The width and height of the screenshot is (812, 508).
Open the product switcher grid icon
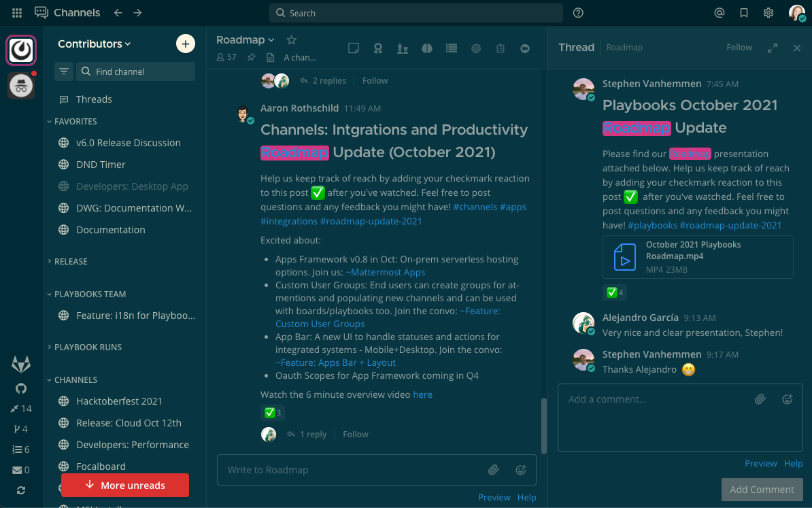coord(16,12)
